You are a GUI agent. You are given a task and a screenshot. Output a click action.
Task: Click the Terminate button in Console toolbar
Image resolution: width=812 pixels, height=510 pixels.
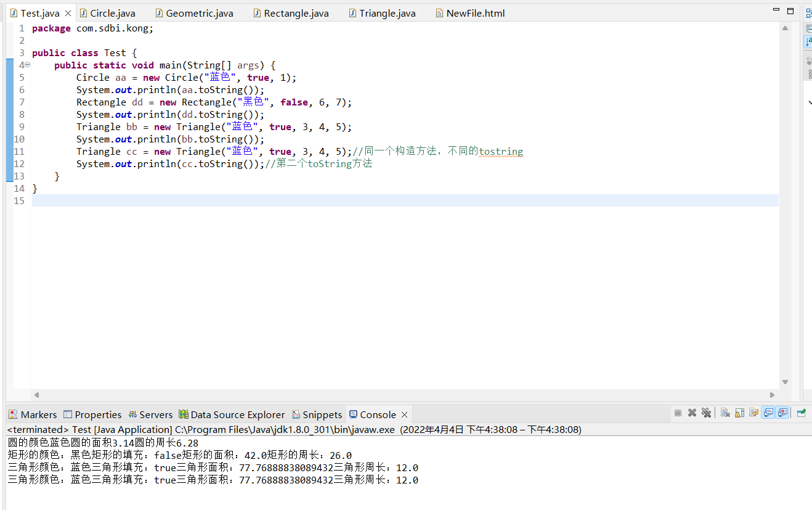pos(678,413)
